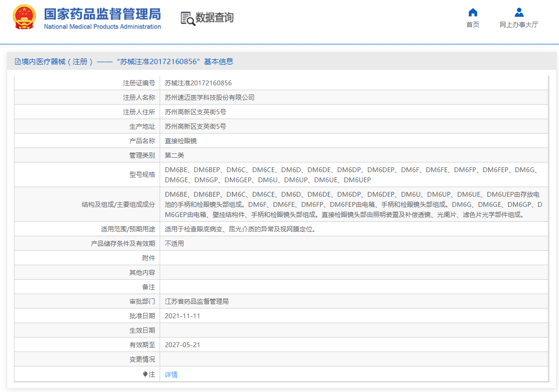Click the lightbulb icon beside 注
The image size is (559, 392).
point(145,374)
